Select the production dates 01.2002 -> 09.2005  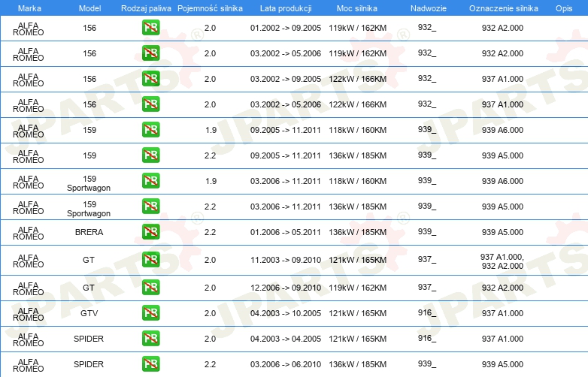tap(286, 28)
